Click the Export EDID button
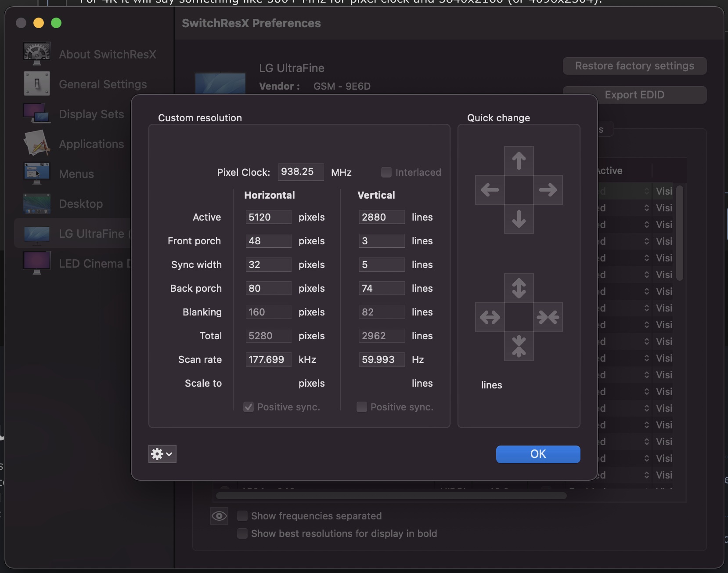728x573 pixels. [x=635, y=95]
